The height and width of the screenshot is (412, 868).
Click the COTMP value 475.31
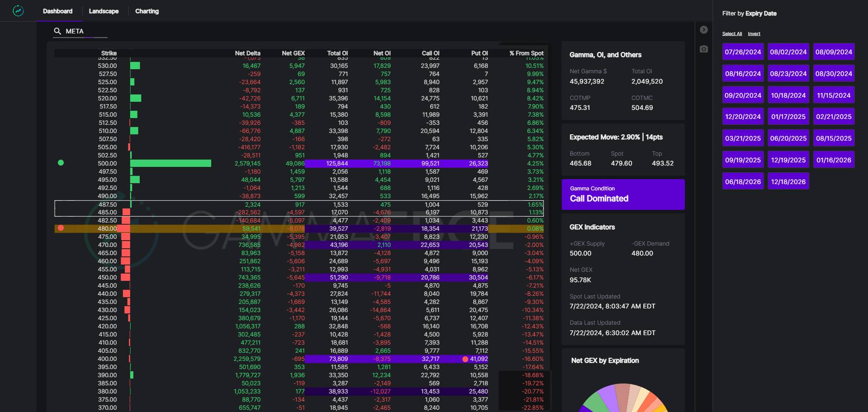(580, 108)
